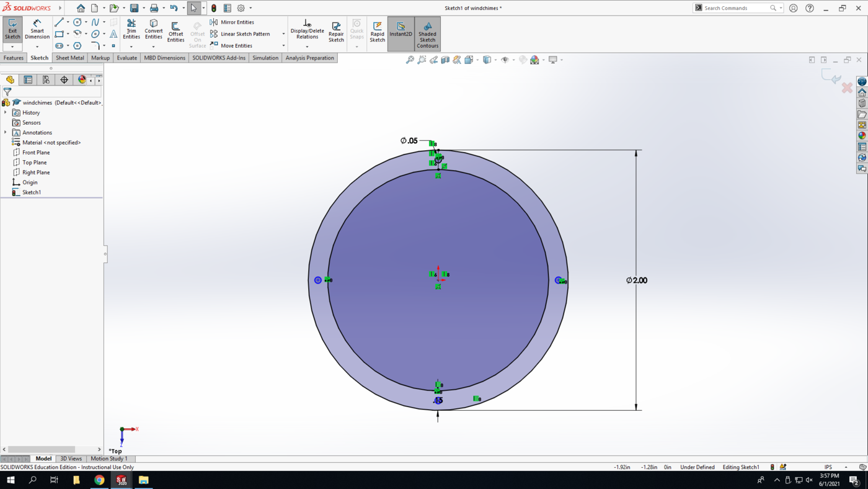
Task: Click the Zoom to Fit icon
Action: (410, 60)
